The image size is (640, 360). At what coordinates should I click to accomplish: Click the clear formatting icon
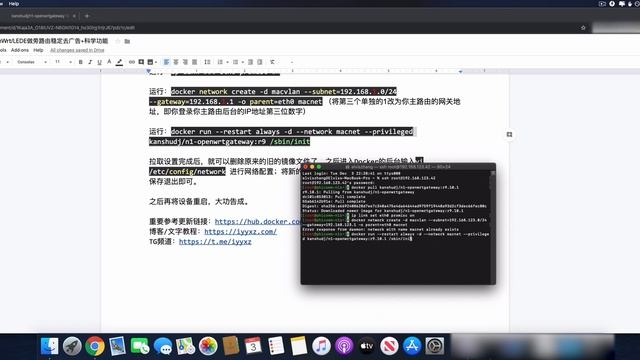click(272, 62)
